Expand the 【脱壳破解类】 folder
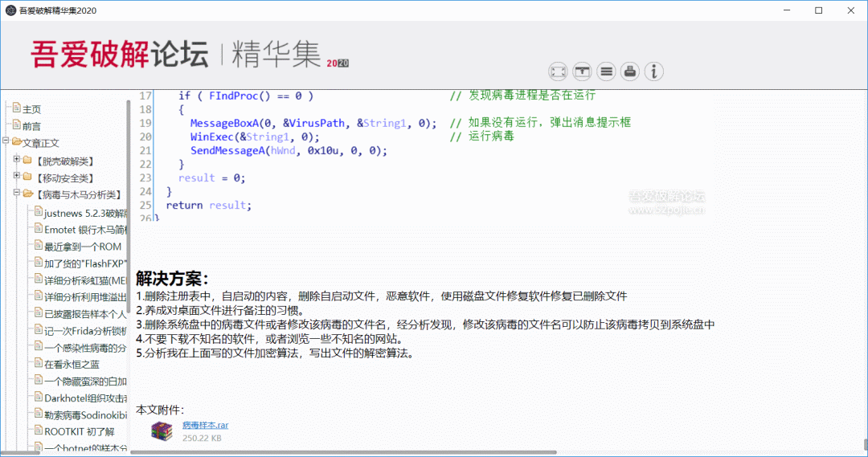The width and height of the screenshot is (868, 457). (17, 159)
